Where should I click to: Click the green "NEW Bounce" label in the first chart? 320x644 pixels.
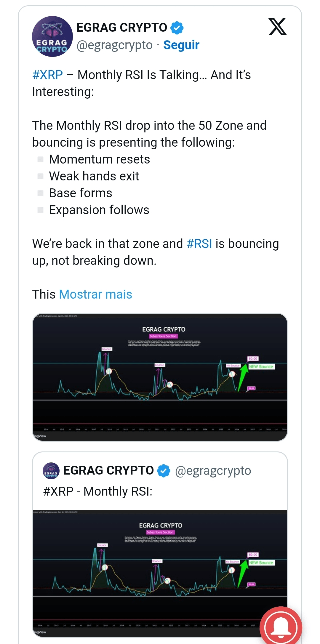pos(261,367)
